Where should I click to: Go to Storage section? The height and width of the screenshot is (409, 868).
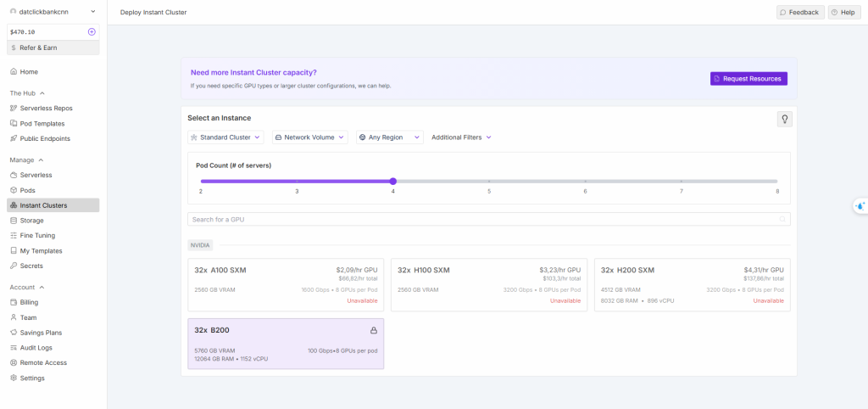pyautogui.click(x=31, y=220)
